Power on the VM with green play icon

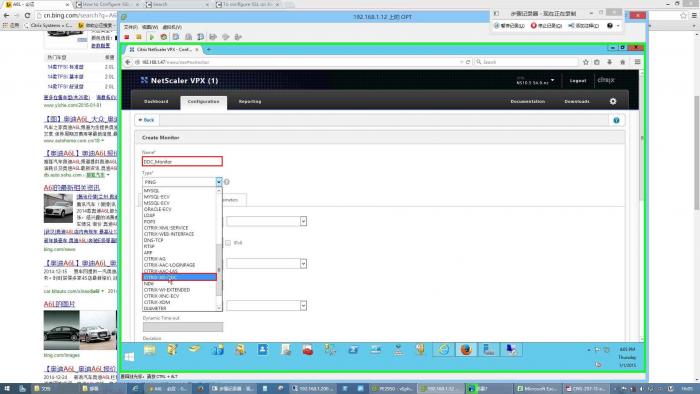pyautogui.click(x=151, y=37)
